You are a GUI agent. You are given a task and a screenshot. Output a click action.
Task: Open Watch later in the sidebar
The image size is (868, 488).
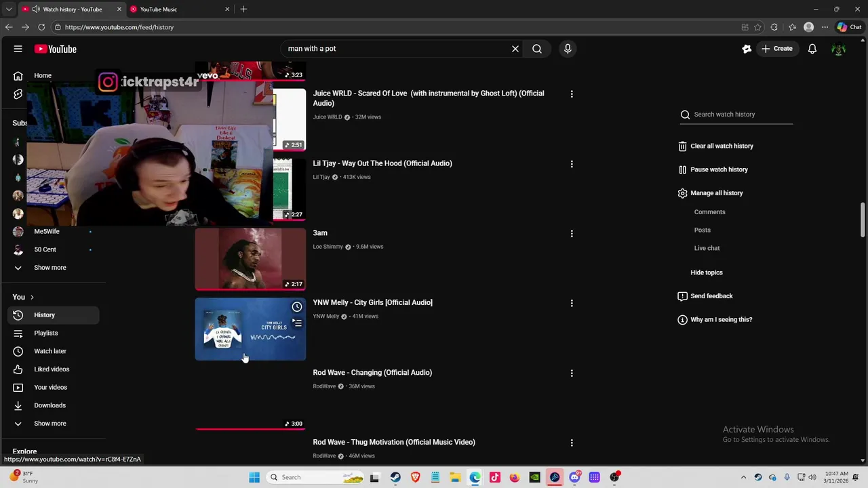coord(53,351)
